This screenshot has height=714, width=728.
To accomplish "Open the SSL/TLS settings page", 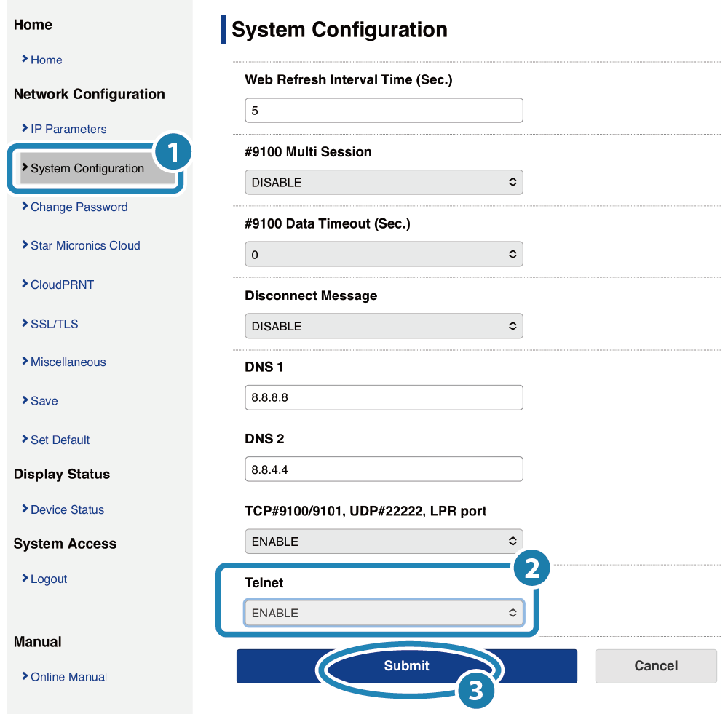I will point(54,324).
